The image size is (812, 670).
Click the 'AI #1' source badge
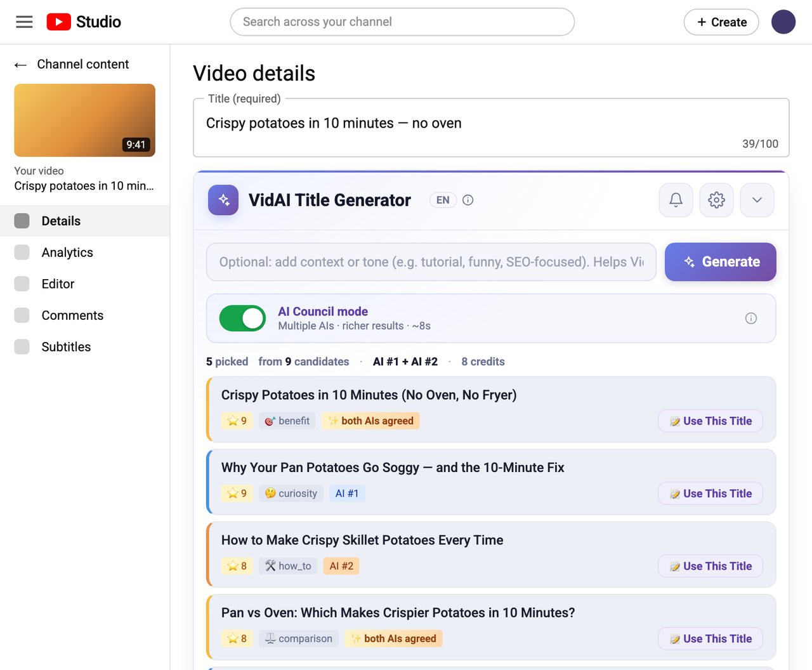pos(347,494)
